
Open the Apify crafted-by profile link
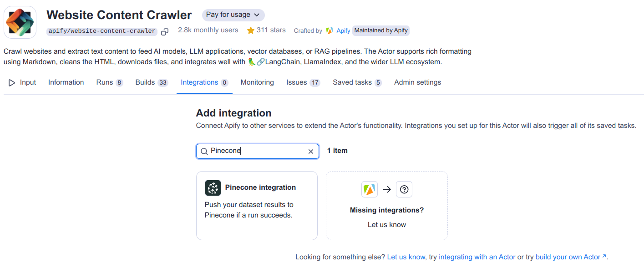[x=343, y=30]
